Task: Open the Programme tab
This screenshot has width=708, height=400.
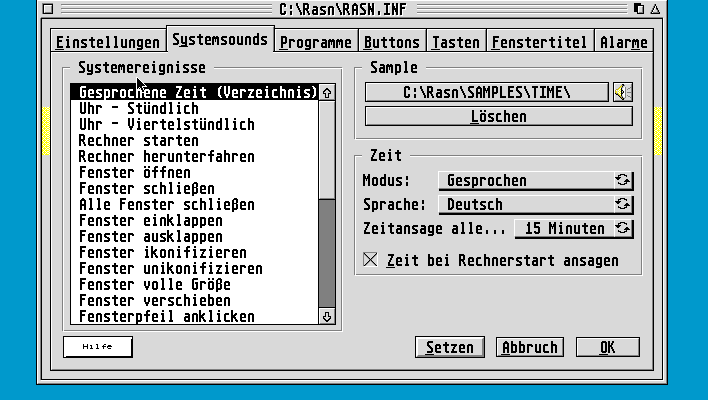Action: coord(315,42)
